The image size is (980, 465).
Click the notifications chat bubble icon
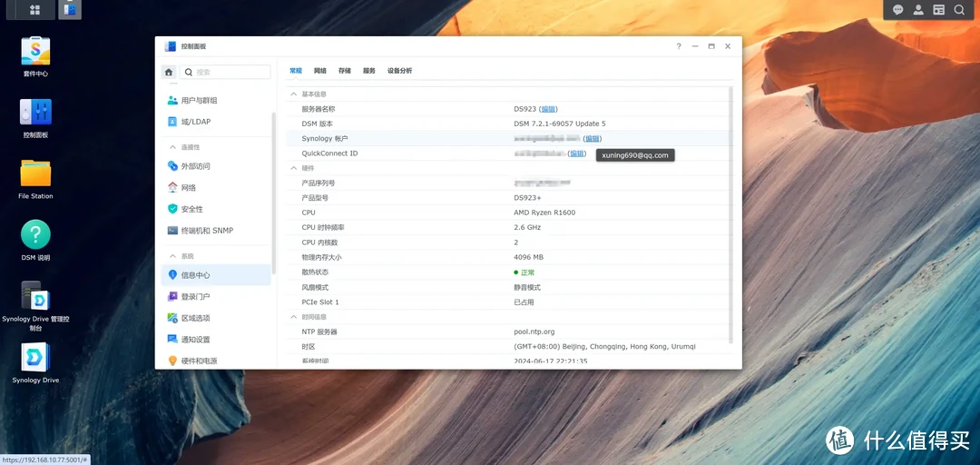point(897,10)
